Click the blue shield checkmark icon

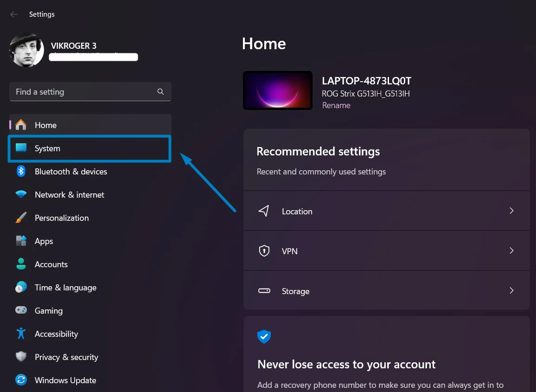264,337
